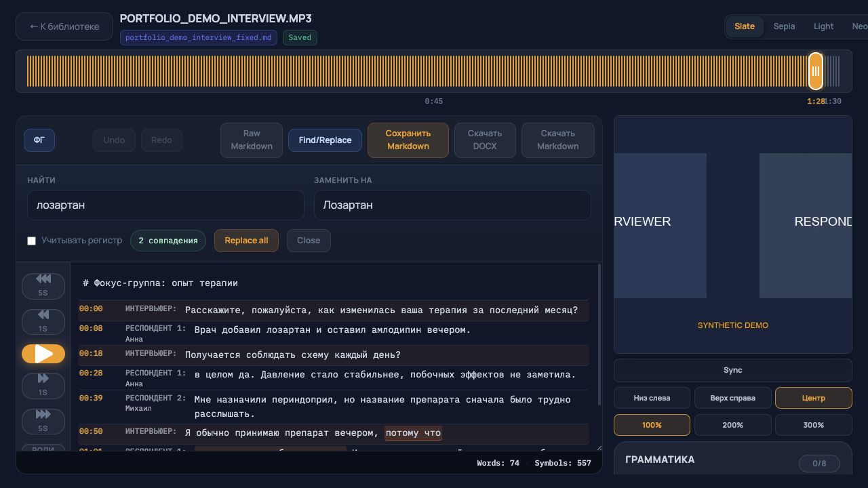
Task: Click line Врач добавил лозартан
Action: 332,330
